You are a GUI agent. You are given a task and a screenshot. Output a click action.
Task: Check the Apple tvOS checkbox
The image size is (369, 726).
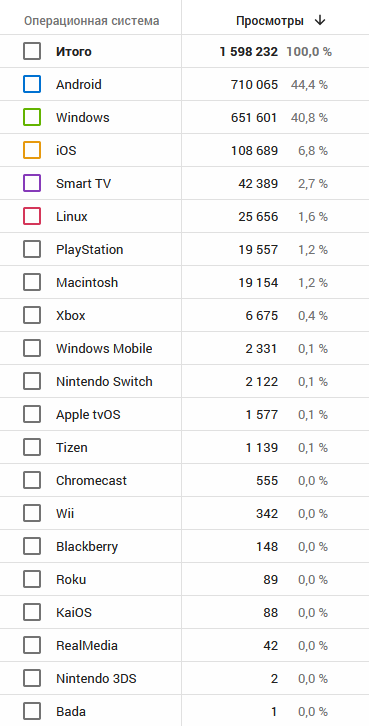coord(32,414)
